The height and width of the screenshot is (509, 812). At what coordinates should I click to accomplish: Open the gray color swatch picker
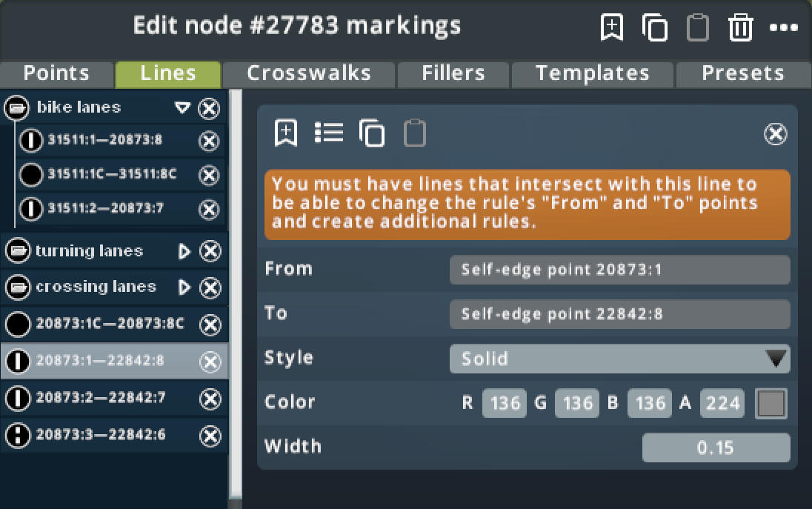click(x=771, y=403)
